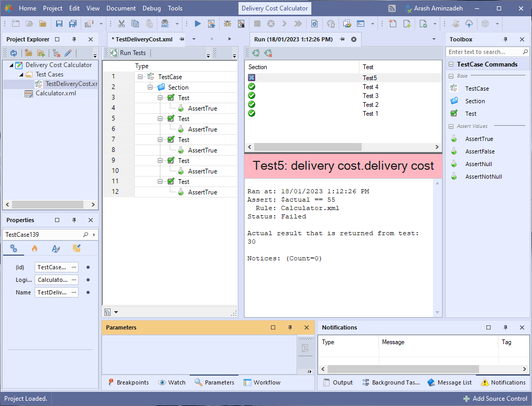532x406 pixels.
Task: Click the (id) property ellipsis button
Action: 74,267
